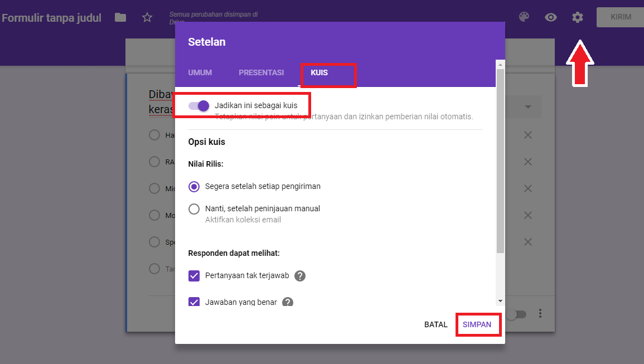The image size is (644, 364).
Task: Toggle off Jadikan ini sebagai kuis
Action: click(198, 105)
